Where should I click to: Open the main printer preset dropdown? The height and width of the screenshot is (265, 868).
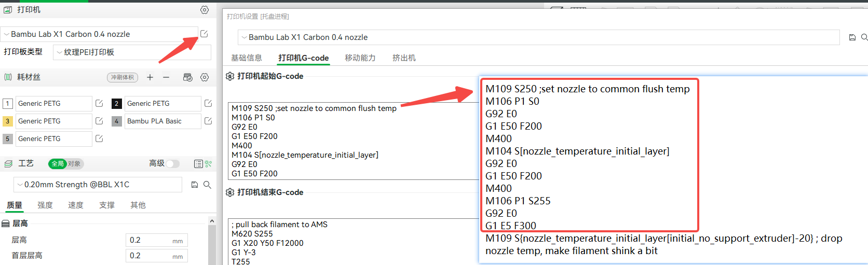coord(99,34)
